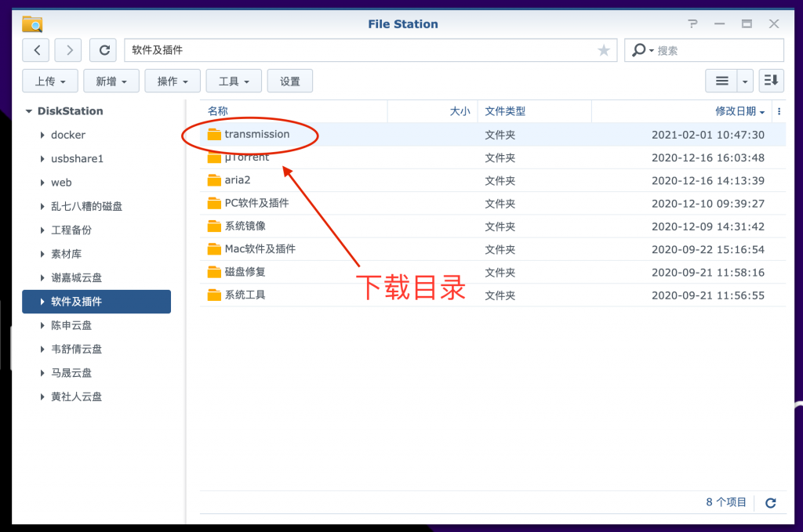Click the forward navigation arrow
This screenshot has width=803, height=532.
tap(69, 50)
